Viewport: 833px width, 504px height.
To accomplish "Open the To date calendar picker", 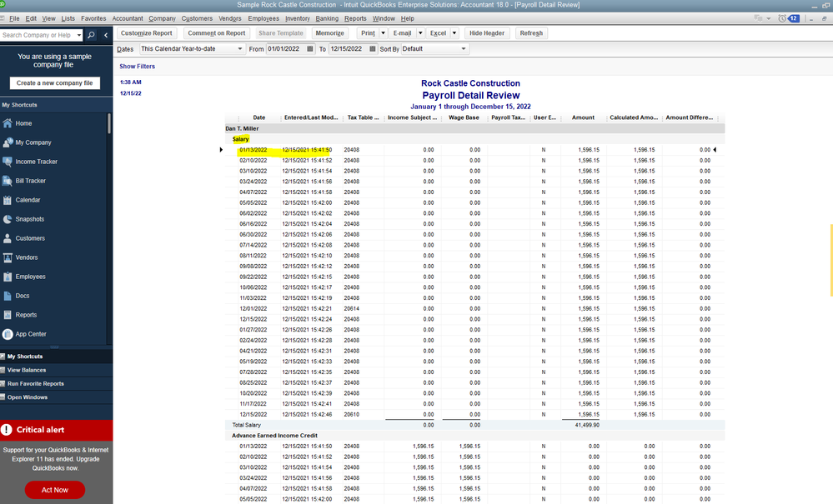I will tap(373, 49).
